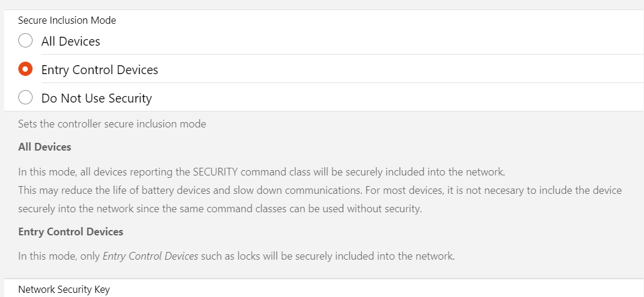Choose the Do Not Use Security radio button
The height and width of the screenshot is (297, 644).
tap(25, 98)
